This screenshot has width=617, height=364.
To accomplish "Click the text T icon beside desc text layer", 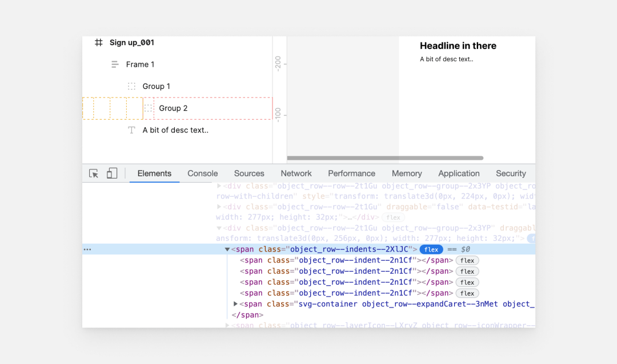I will (131, 130).
